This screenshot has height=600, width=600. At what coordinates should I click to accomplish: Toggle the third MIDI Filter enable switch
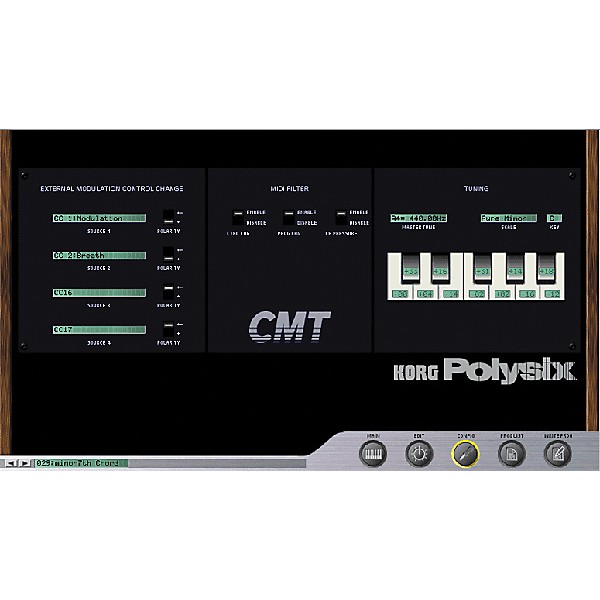click(341, 217)
